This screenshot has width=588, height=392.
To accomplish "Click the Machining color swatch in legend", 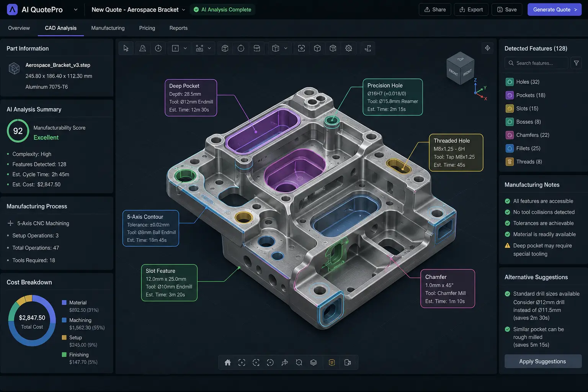I will (64, 320).
